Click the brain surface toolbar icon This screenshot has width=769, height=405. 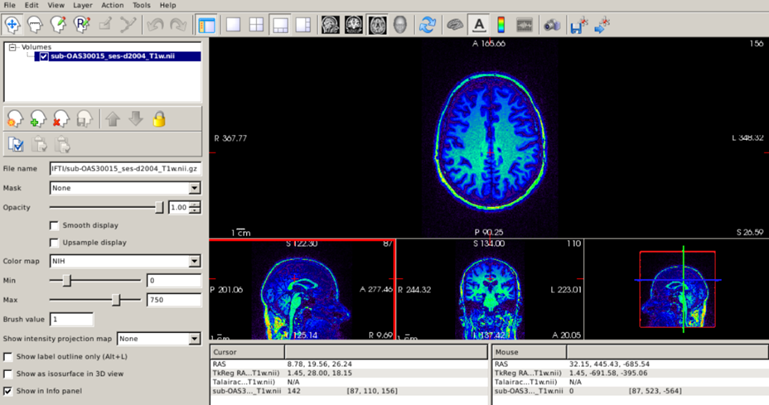coord(455,25)
